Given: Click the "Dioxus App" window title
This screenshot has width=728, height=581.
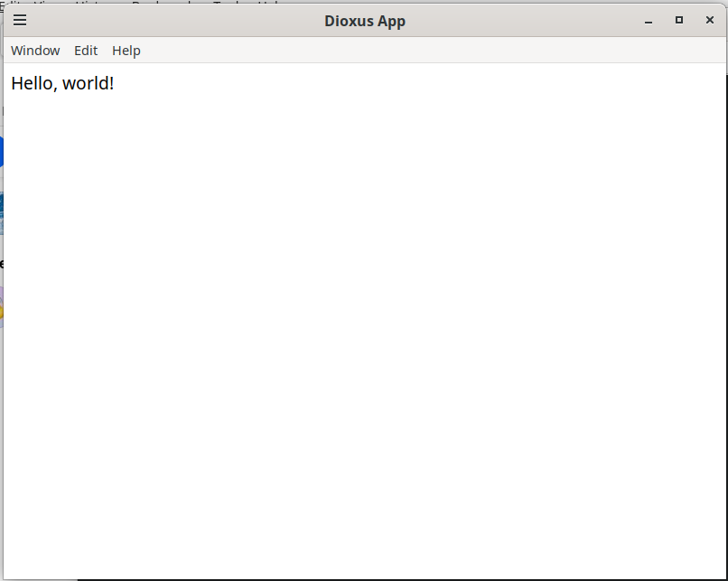Looking at the screenshot, I should [x=365, y=21].
